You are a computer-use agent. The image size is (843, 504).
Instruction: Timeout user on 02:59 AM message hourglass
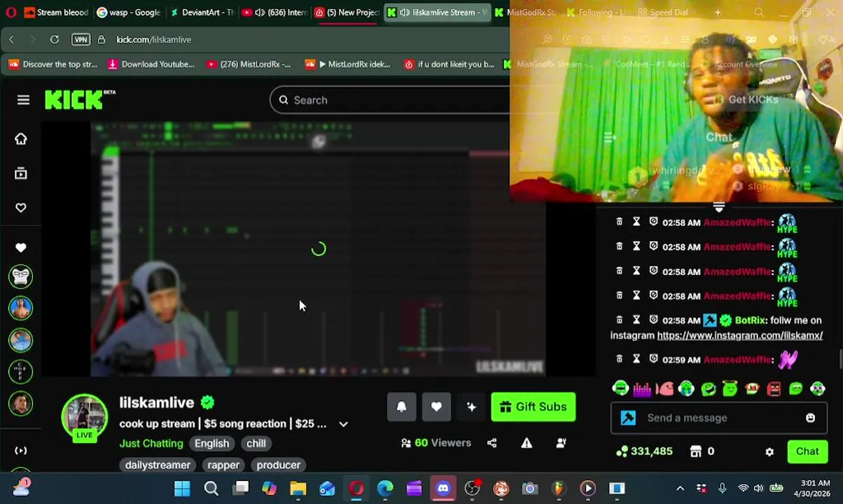pyautogui.click(x=636, y=358)
